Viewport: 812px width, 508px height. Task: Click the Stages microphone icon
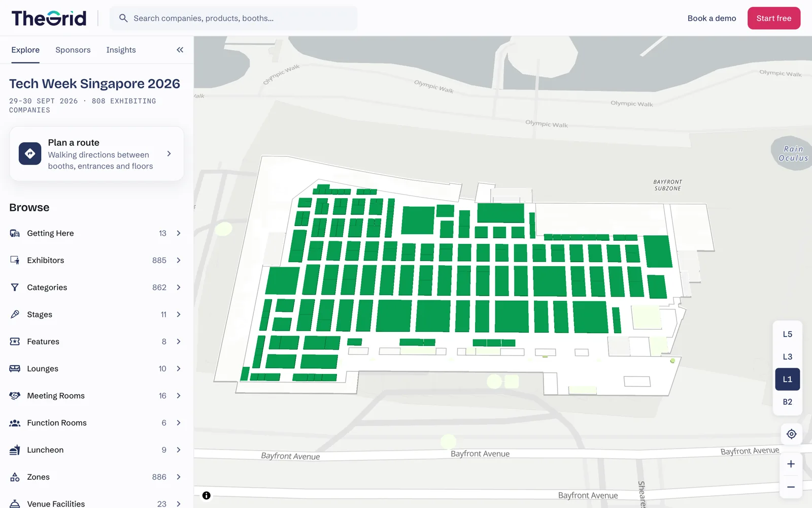(15, 314)
